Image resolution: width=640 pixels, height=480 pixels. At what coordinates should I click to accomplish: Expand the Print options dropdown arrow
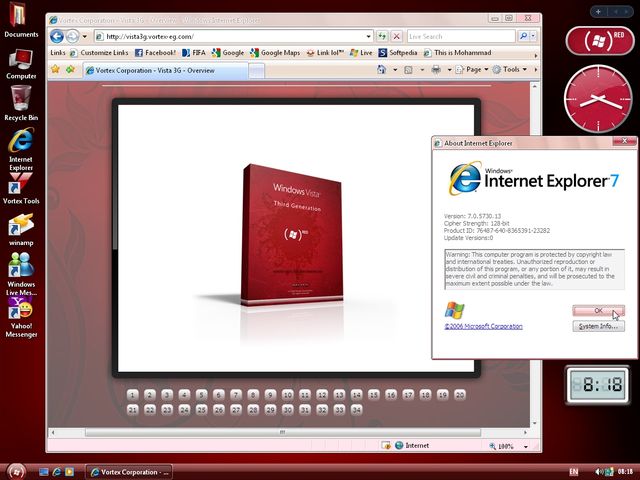[x=449, y=70]
